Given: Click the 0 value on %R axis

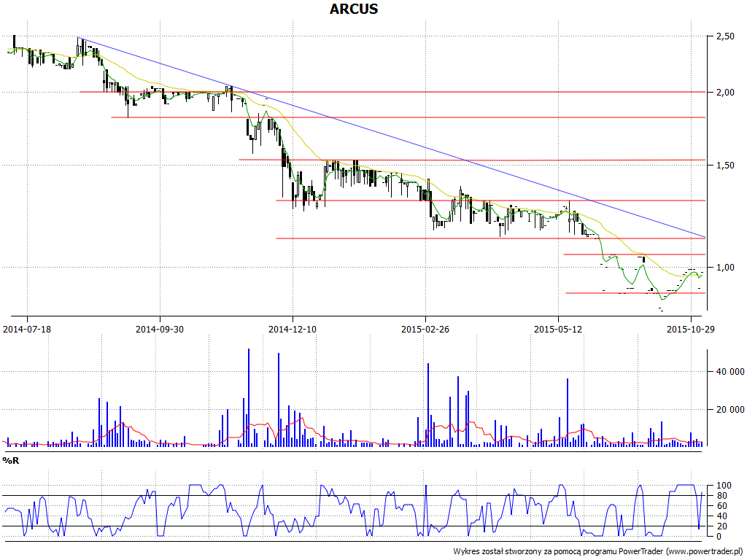Looking at the screenshot, I should 719,536.
